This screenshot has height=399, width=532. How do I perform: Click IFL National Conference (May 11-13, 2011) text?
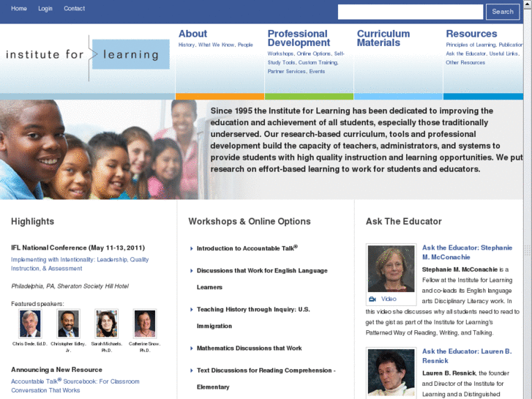click(x=78, y=248)
